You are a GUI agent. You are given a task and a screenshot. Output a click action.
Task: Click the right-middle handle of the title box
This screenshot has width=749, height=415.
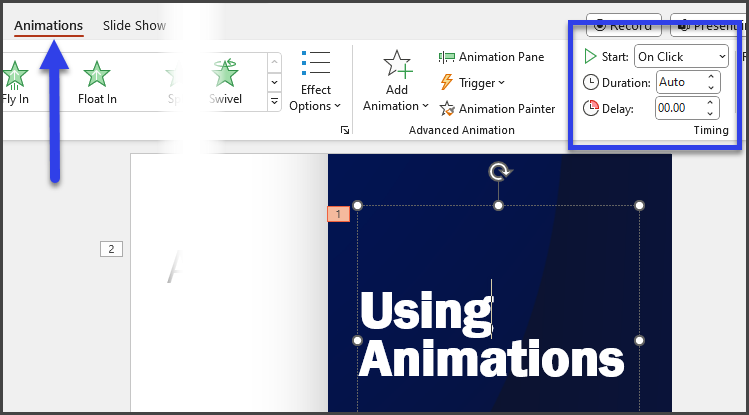pos(639,341)
